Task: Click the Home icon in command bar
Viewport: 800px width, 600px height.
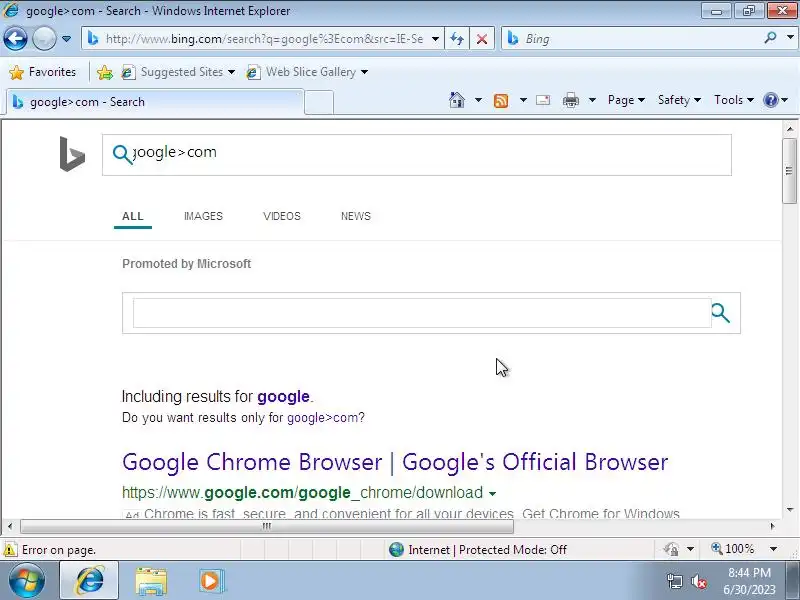Action: pyautogui.click(x=457, y=100)
